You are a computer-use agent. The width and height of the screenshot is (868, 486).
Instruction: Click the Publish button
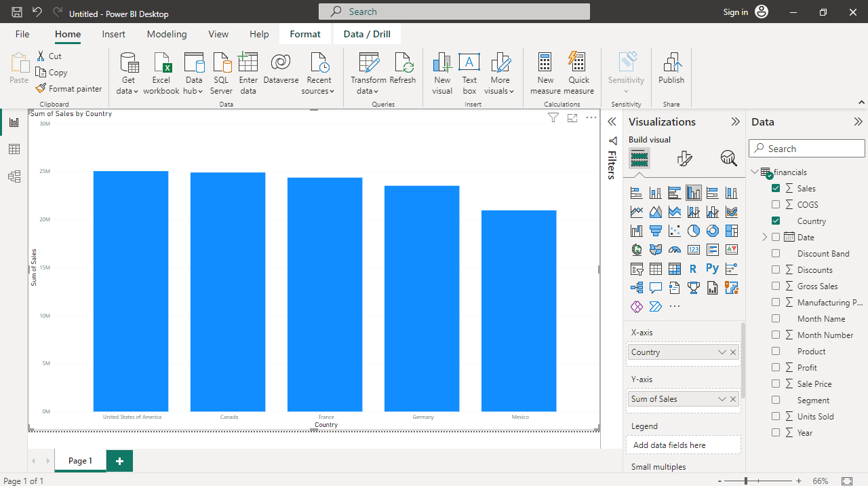click(671, 69)
